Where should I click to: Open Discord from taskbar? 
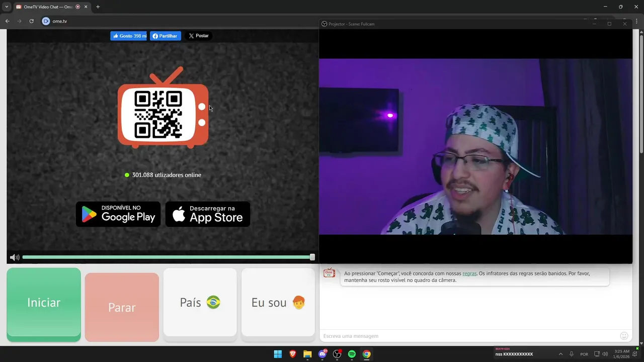tap(323, 354)
